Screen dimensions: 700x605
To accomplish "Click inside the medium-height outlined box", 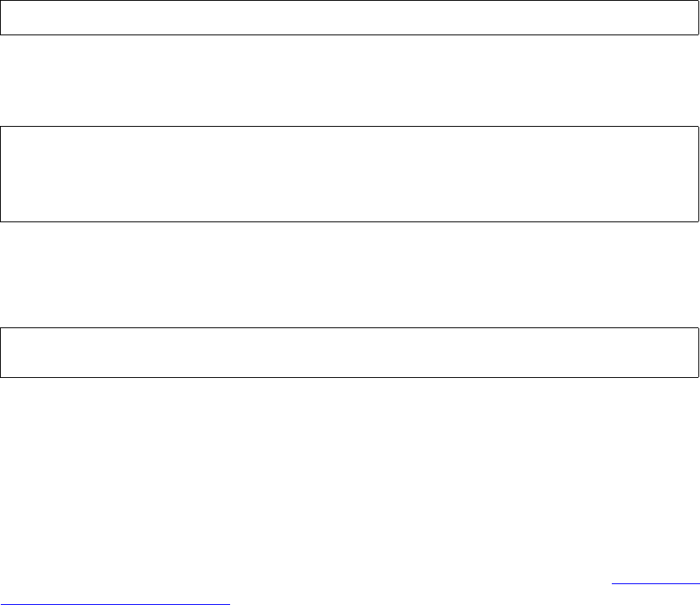I will click(x=350, y=352).
